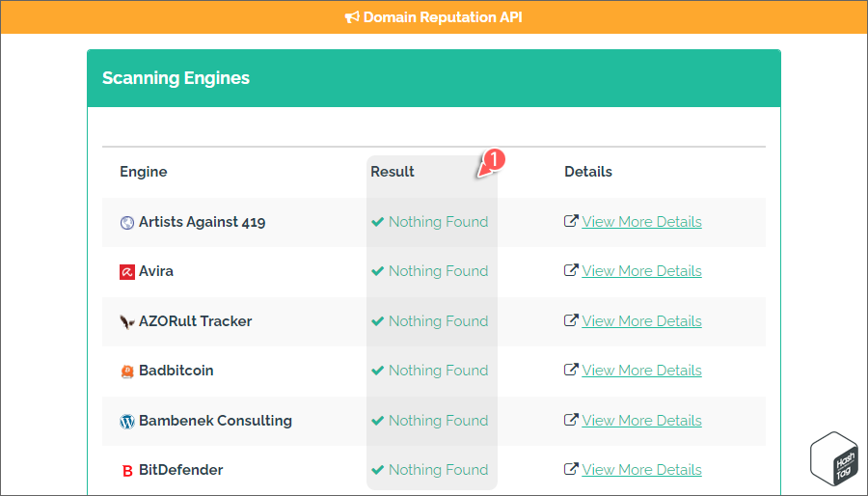The width and height of the screenshot is (868, 496).
Task: Click Nothing Found result for BitDefender
Action: pyautogui.click(x=439, y=470)
